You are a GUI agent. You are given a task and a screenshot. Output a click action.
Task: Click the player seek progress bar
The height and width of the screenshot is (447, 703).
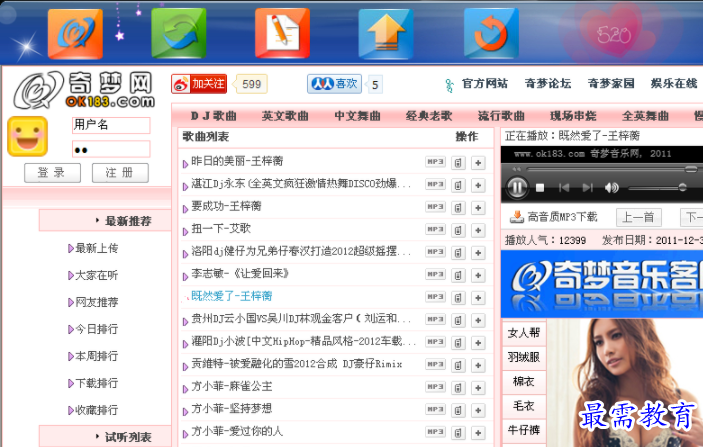(612, 169)
